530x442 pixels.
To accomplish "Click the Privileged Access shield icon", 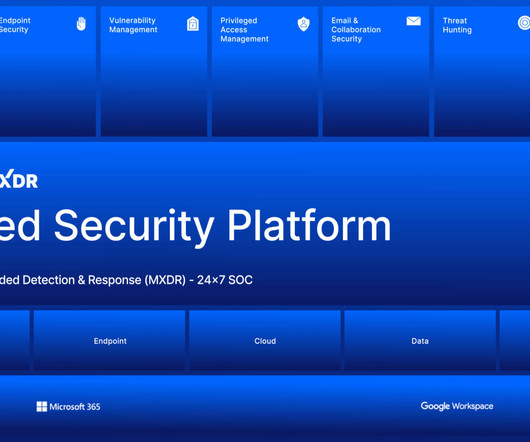I will [304, 24].
